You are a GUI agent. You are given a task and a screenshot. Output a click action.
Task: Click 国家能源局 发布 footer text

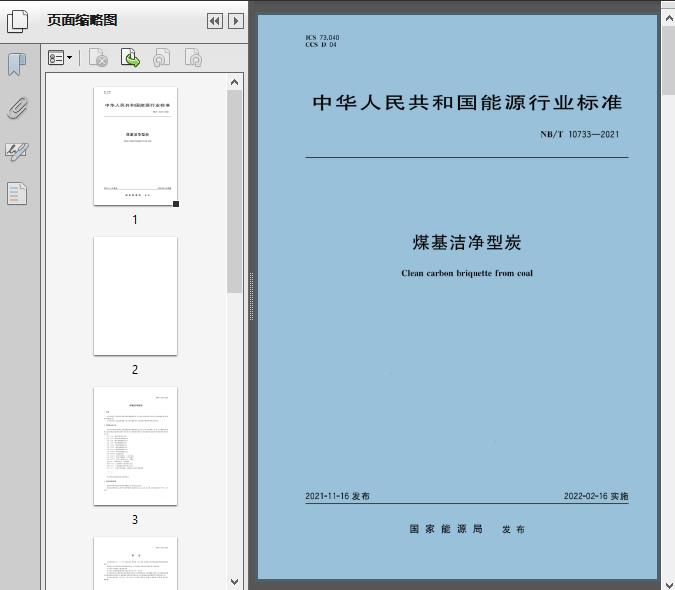tap(467, 529)
